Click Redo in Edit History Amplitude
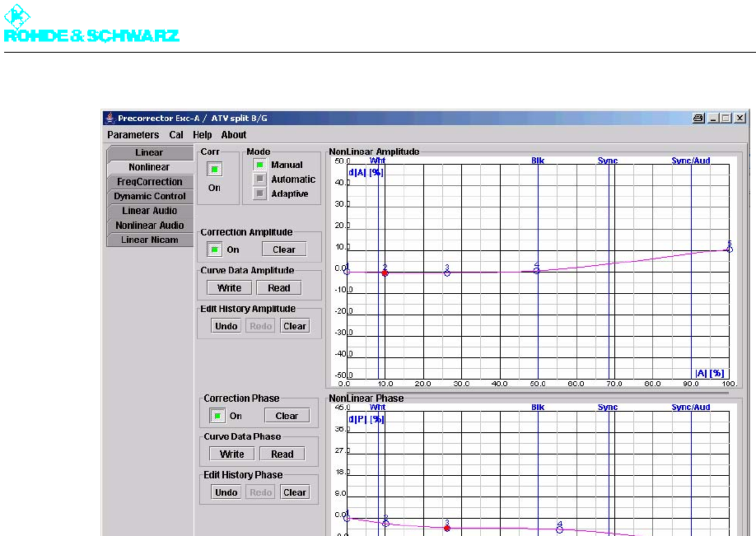 point(261,326)
